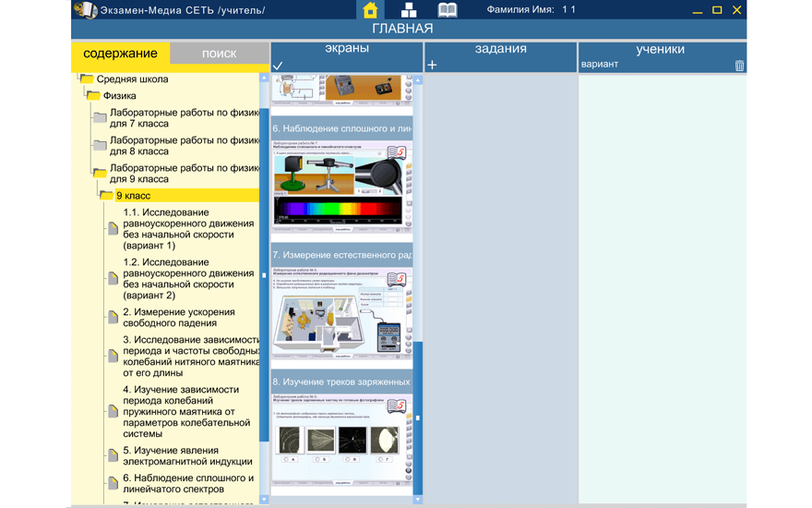Open 2. Измерение ускорения свободного падения

click(x=179, y=317)
